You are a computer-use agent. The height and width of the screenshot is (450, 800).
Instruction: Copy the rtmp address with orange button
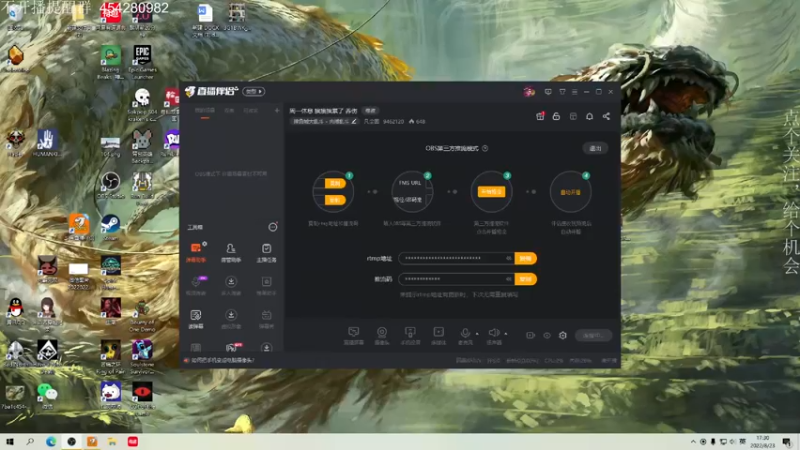526,258
